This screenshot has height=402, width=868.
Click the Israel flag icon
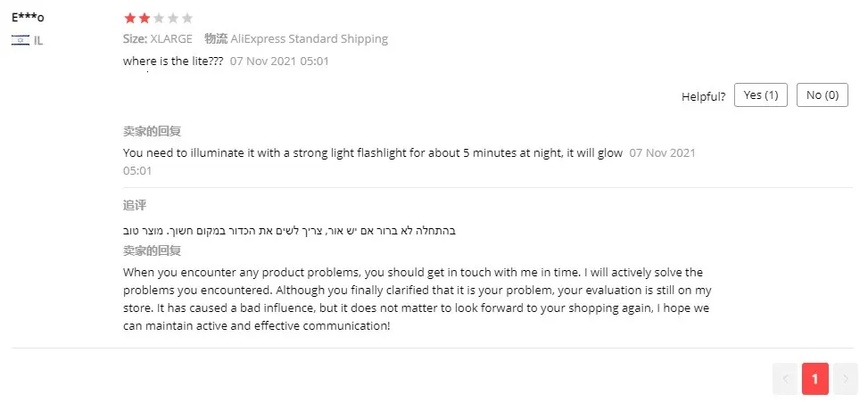pos(21,40)
